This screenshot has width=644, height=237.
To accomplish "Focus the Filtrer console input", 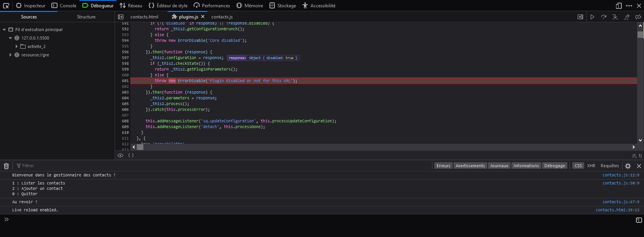I will click(222, 166).
